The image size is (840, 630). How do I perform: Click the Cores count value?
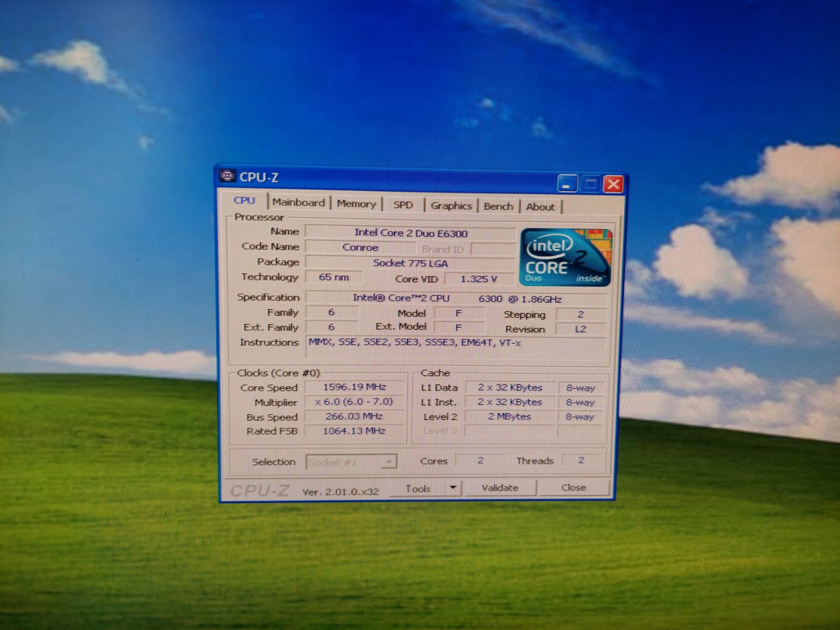click(x=480, y=460)
